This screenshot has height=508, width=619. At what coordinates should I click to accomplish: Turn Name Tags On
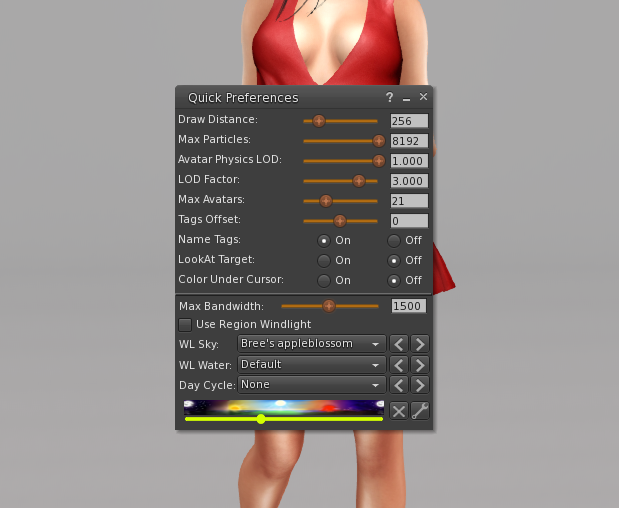pos(324,240)
